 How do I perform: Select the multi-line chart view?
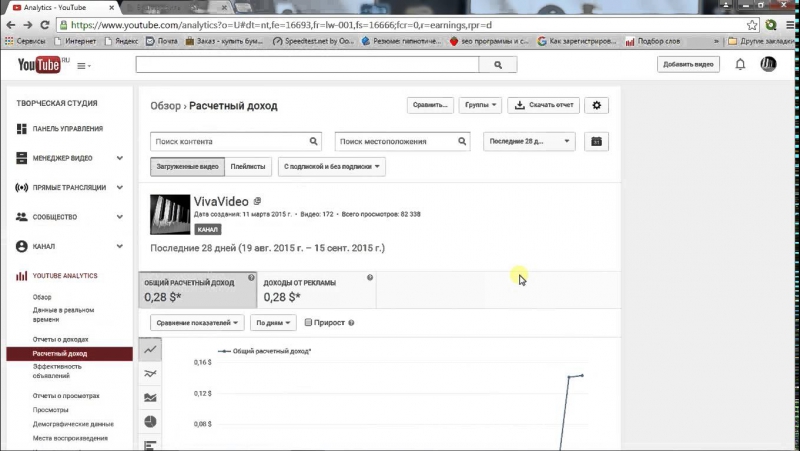click(150, 373)
